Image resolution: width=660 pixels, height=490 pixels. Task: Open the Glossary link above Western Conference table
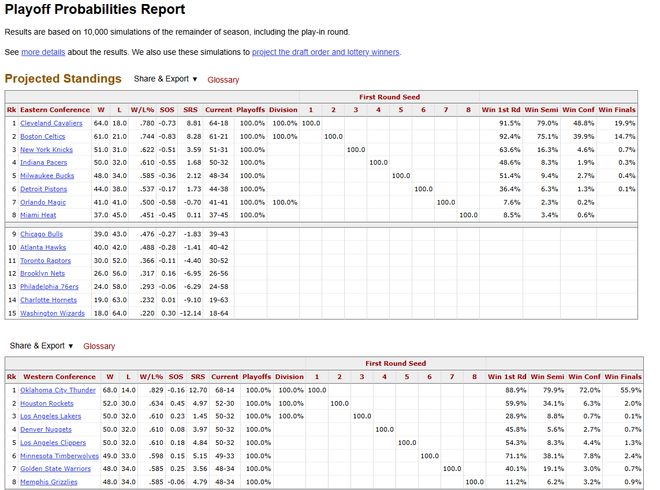[99, 346]
